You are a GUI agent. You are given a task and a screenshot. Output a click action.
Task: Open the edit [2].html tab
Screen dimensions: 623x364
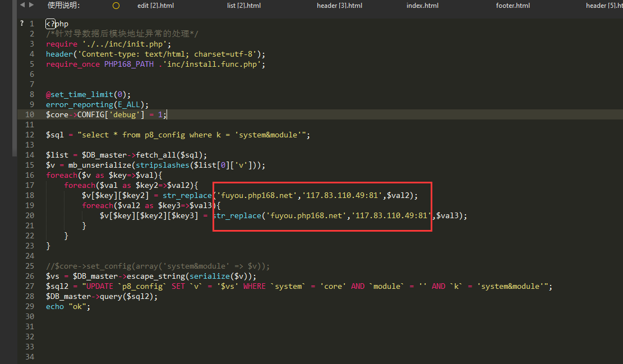154,6
